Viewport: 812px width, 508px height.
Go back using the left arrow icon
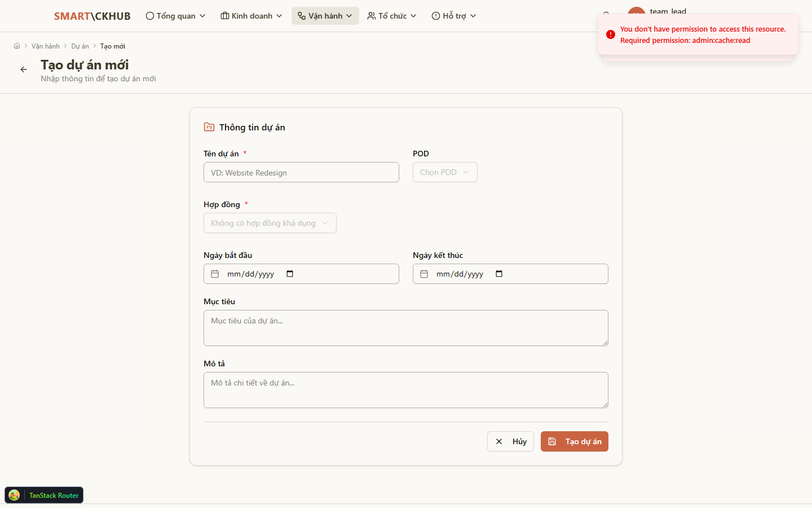tap(24, 69)
